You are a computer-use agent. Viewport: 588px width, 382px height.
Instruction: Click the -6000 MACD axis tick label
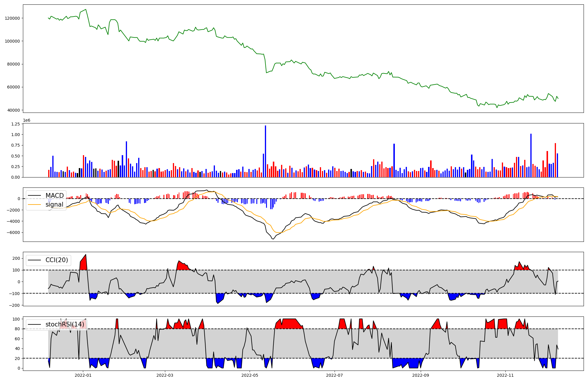tap(14, 232)
